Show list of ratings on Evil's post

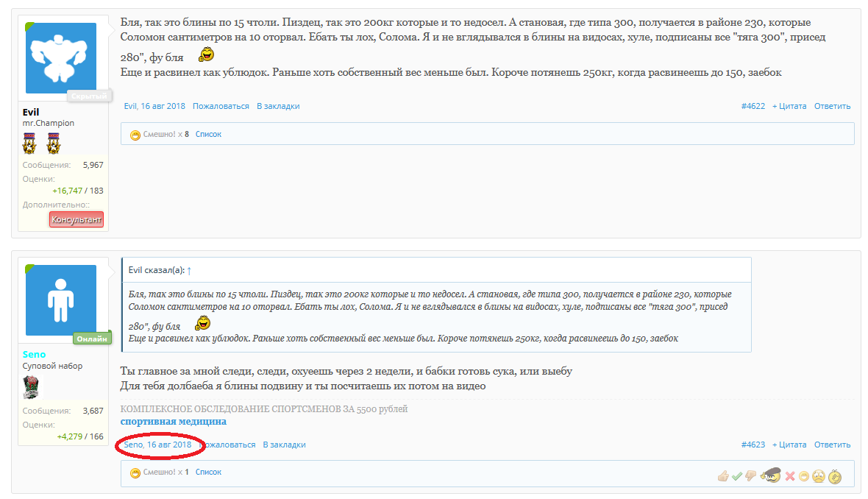coord(208,134)
